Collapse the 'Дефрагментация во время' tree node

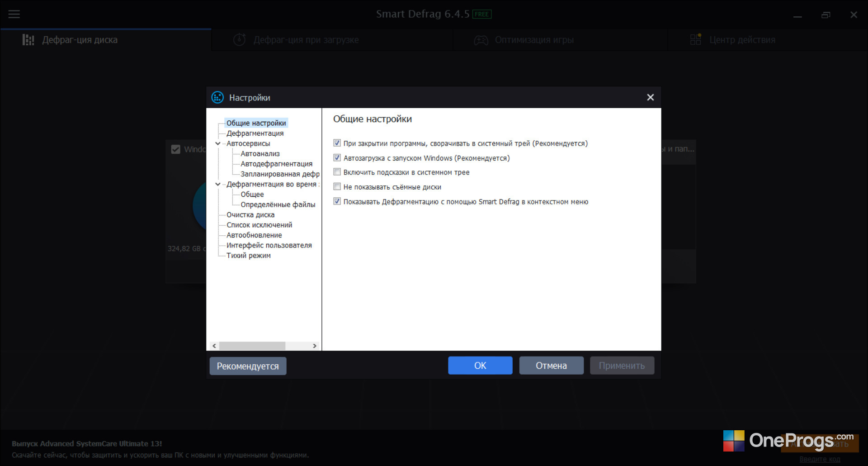pyautogui.click(x=217, y=184)
